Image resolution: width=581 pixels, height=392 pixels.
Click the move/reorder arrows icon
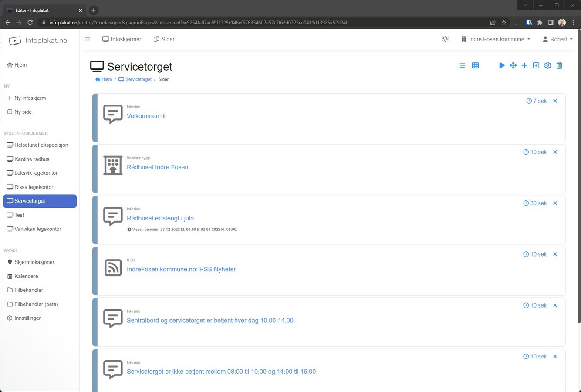(513, 65)
